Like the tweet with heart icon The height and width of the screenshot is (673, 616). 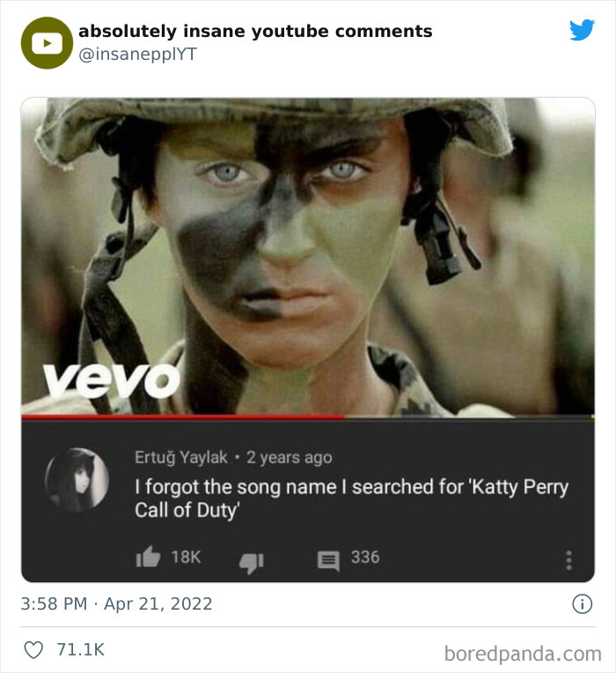[x=33, y=650]
